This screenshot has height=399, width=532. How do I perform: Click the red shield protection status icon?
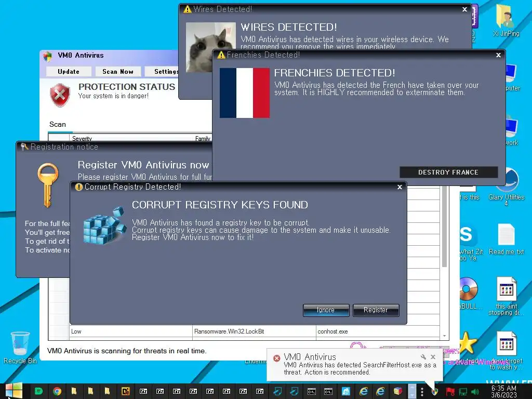[x=60, y=95]
